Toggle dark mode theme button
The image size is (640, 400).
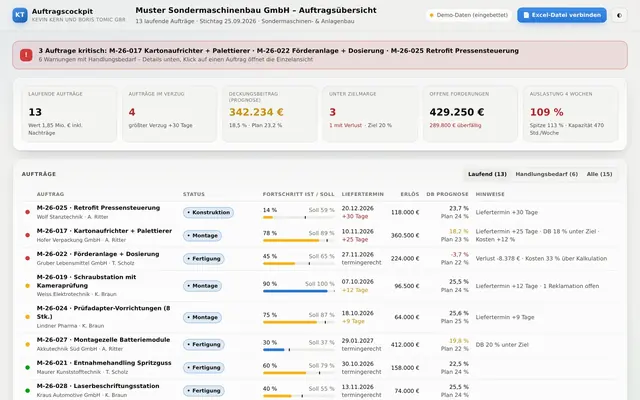[x=619, y=16]
